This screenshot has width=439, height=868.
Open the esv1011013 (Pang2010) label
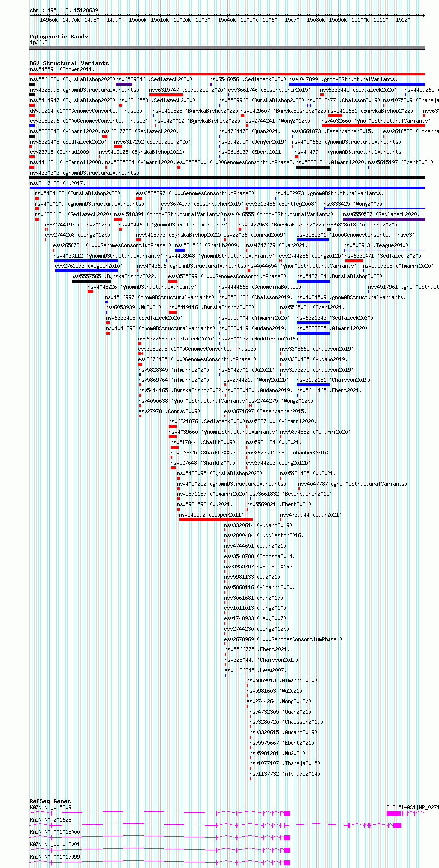pyautogui.click(x=255, y=608)
